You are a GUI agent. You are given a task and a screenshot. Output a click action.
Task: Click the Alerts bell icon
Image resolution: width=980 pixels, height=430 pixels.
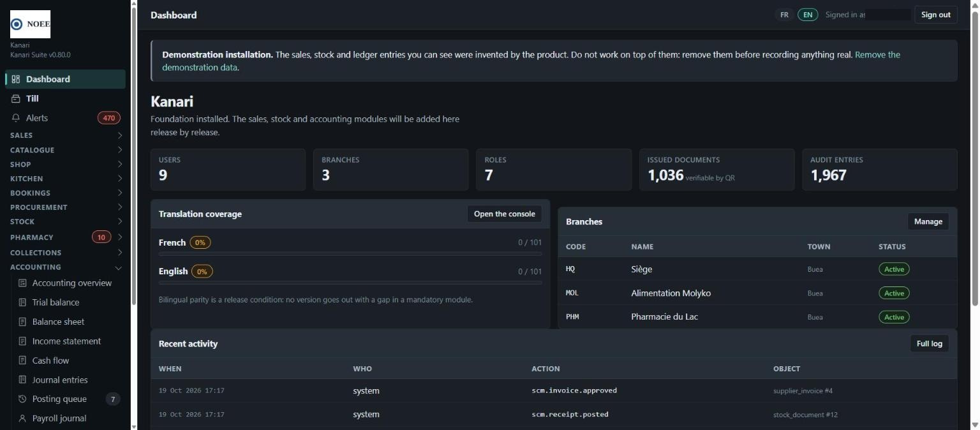pyautogui.click(x=16, y=118)
